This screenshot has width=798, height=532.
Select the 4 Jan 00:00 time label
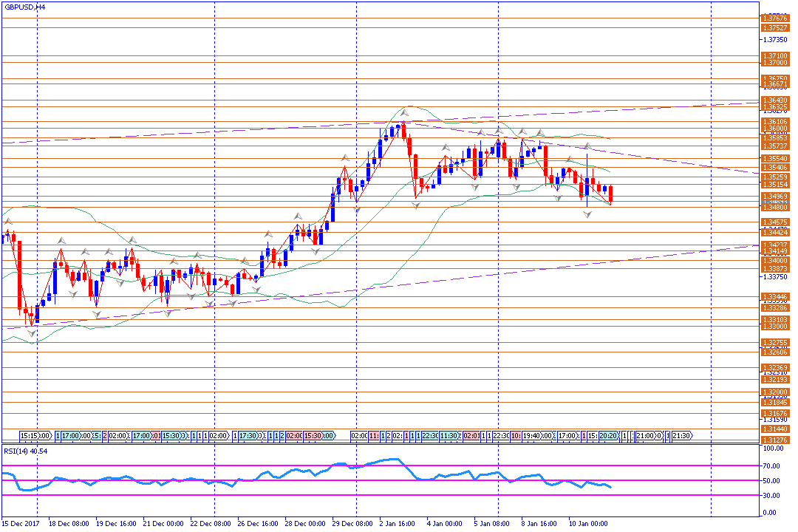(x=445, y=523)
